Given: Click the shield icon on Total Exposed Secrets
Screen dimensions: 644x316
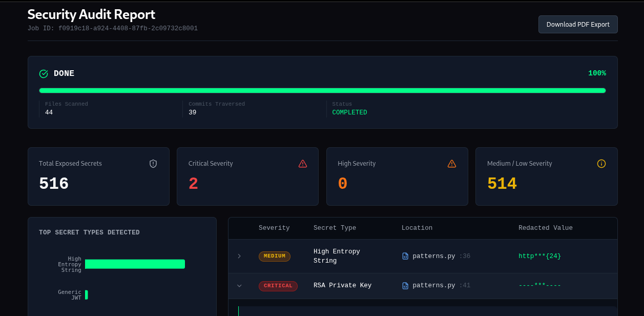Looking at the screenshot, I should click(153, 164).
